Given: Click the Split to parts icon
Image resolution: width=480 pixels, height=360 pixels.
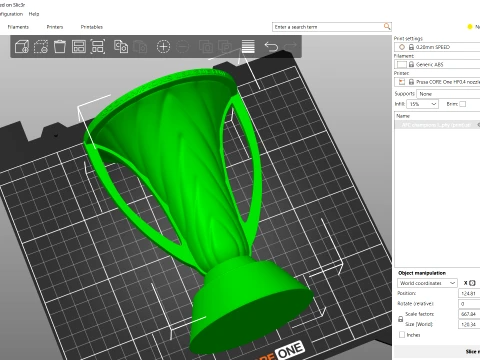Looking at the screenshot, I should pos(225,47).
